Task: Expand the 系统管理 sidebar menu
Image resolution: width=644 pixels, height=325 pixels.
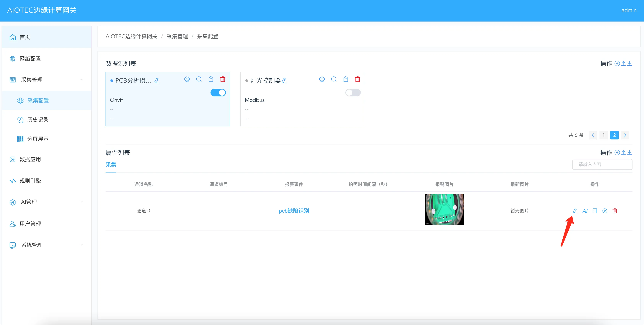Action: point(81,245)
